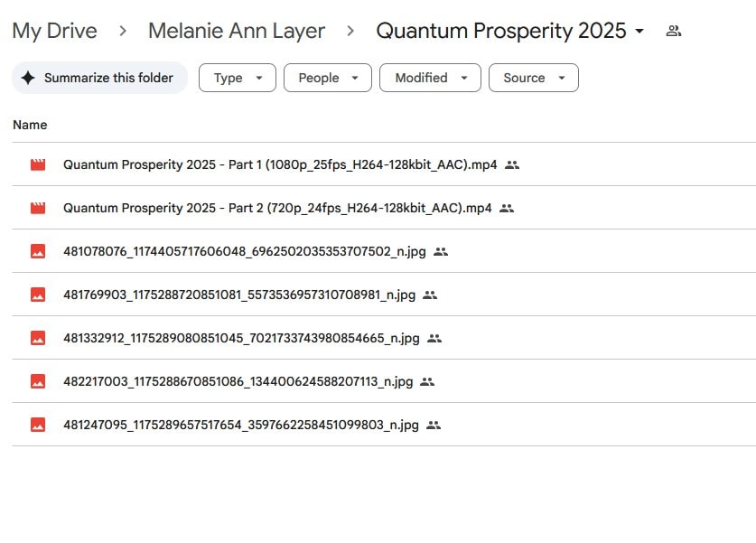Click the shared icon next to file 481332912

click(433, 338)
